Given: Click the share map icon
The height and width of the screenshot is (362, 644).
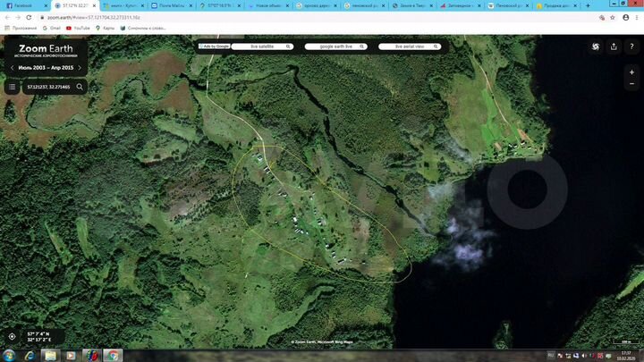Looking at the screenshot, I should point(614,46).
